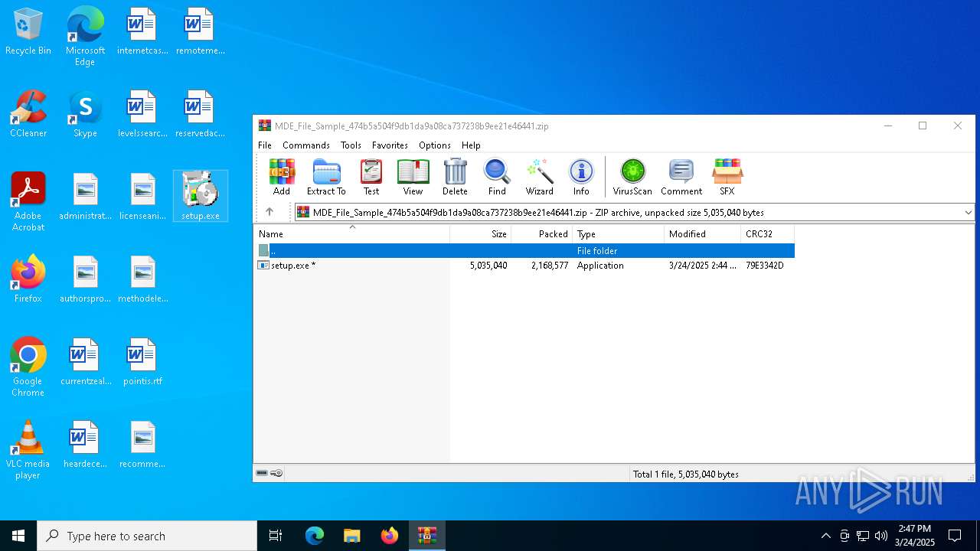Open the Help menu
Image resolution: width=980 pixels, height=551 pixels.
[x=471, y=145]
